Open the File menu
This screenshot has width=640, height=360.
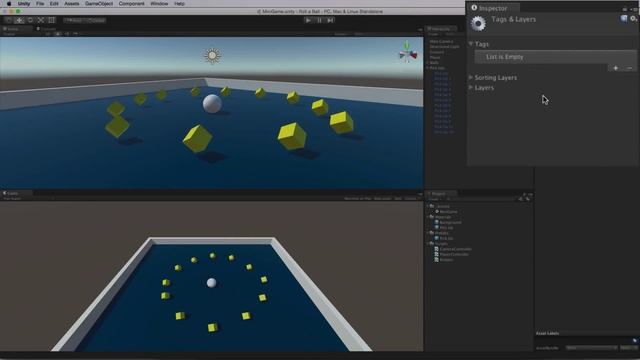(x=40, y=4)
